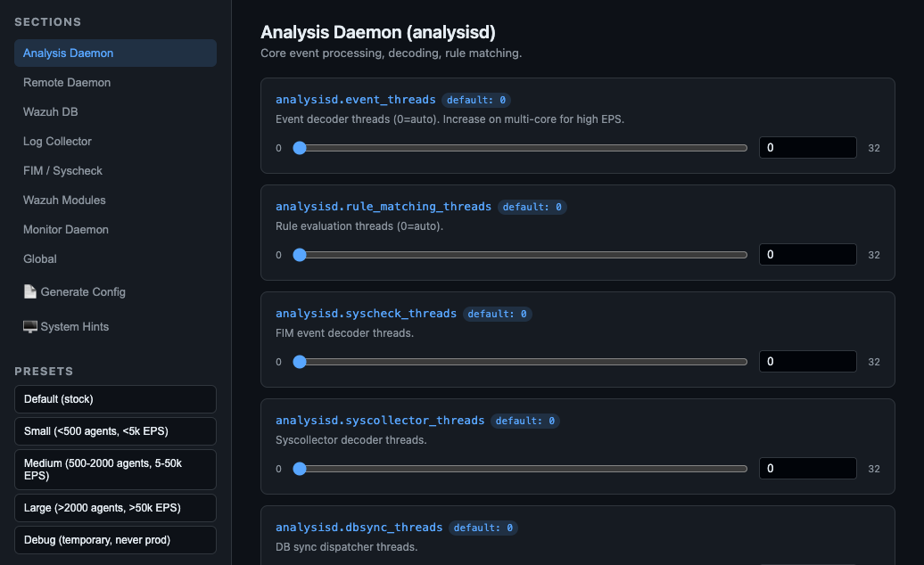Focus the syscheck_threads value input field

pos(808,361)
